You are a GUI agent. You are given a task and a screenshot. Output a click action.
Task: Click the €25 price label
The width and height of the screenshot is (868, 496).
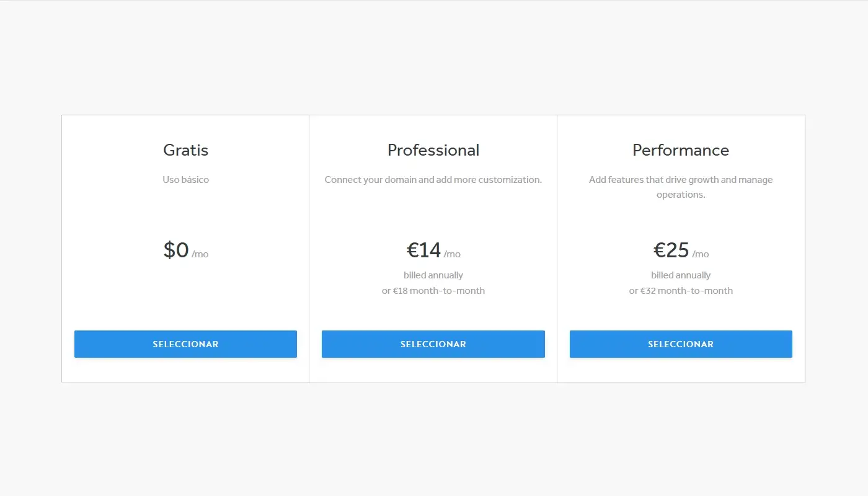click(x=671, y=250)
